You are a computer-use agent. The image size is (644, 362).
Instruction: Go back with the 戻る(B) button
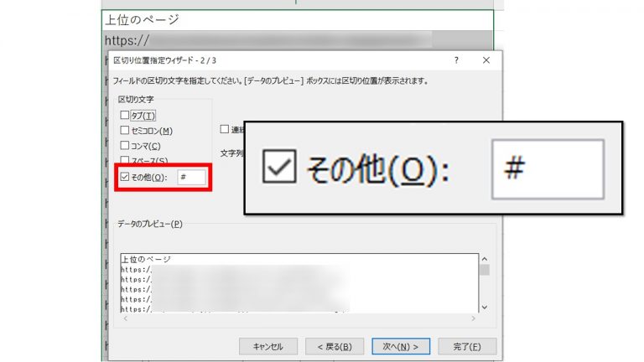334,346
